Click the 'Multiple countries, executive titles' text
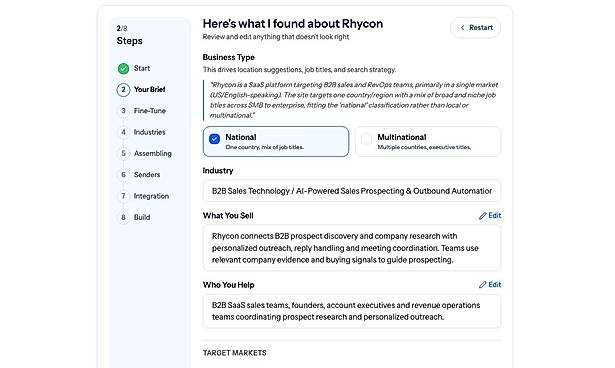Screen dimensions: 615x368 (424, 147)
